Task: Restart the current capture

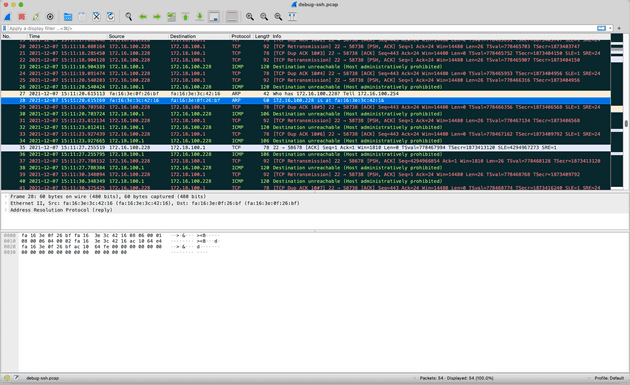Action: 36,17
